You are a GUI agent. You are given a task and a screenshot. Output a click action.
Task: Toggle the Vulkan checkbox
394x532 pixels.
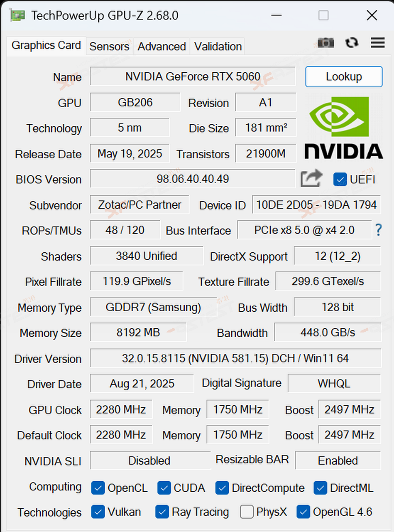(x=98, y=512)
